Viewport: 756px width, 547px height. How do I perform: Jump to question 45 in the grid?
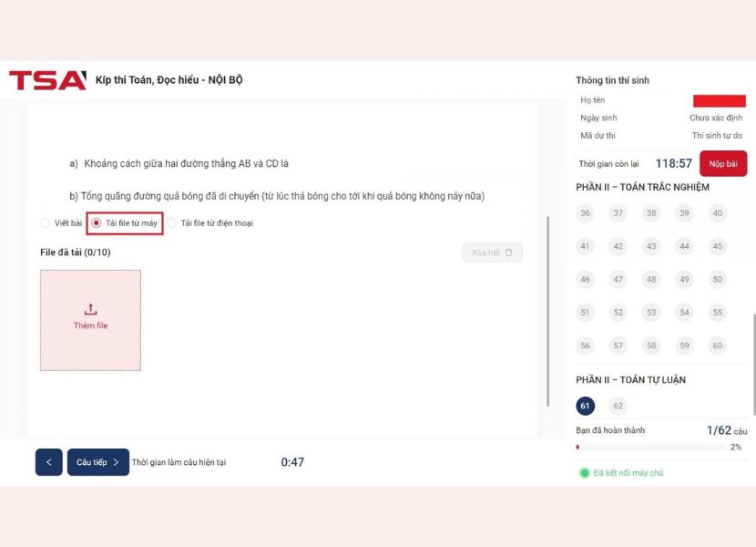[x=718, y=246]
